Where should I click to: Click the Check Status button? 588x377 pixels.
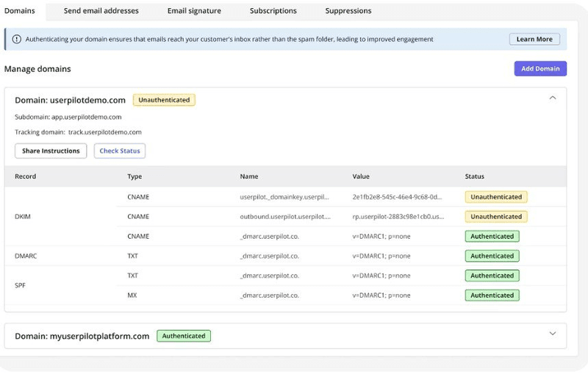[120, 151]
